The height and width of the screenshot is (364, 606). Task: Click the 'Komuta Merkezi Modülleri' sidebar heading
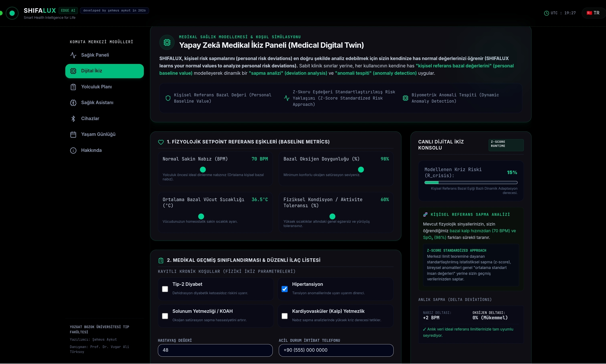(101, 42)
